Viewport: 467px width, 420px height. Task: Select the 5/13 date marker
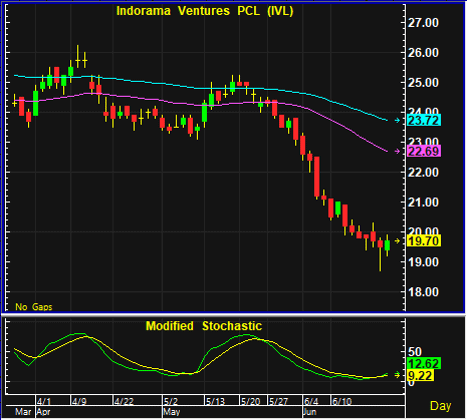[215, 401]
